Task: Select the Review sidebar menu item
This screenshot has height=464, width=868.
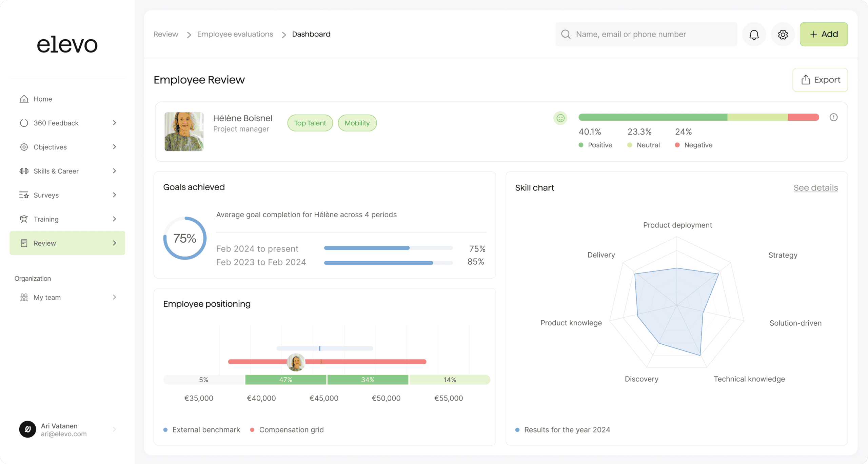Action: coord(45,243)
